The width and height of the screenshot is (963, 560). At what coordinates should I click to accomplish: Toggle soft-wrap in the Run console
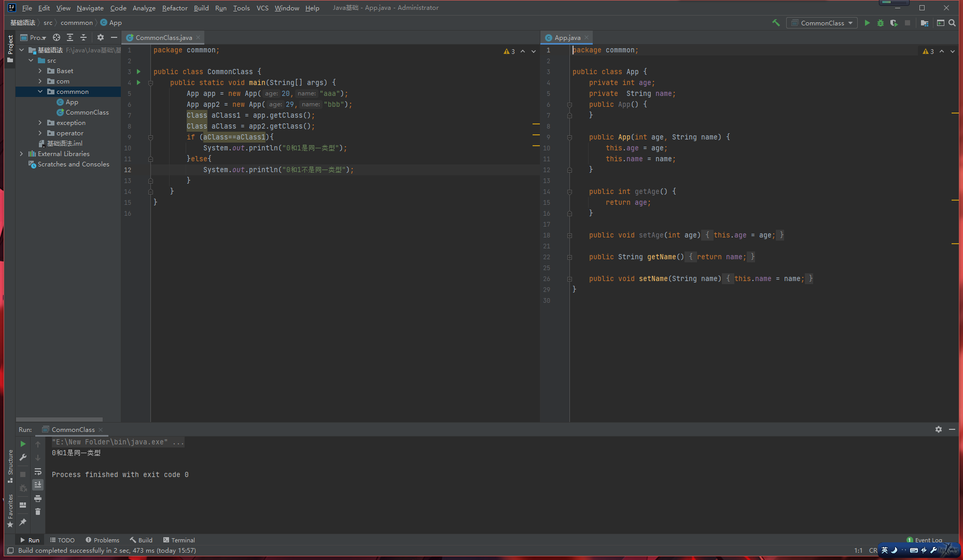[38, 471]
